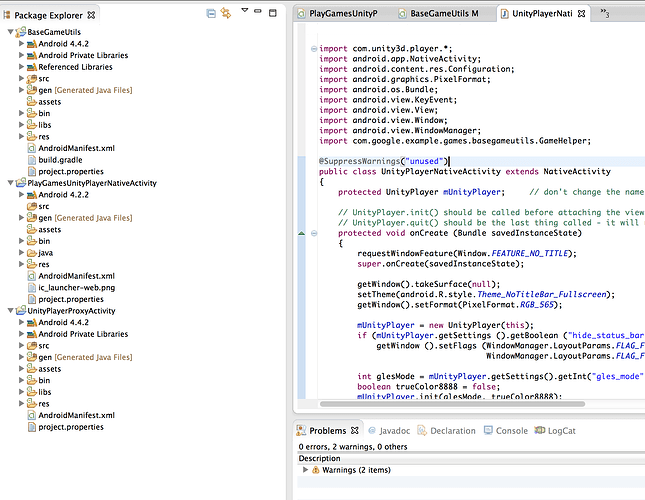Viewport: 645px width, 500px height.
Task: Close the Problems view tab
Action: tap(355, 431)
